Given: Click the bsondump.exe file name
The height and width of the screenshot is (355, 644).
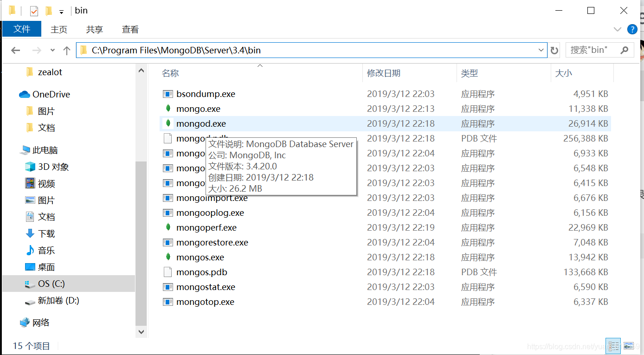Looking at the screenshot, I should 206,94.
